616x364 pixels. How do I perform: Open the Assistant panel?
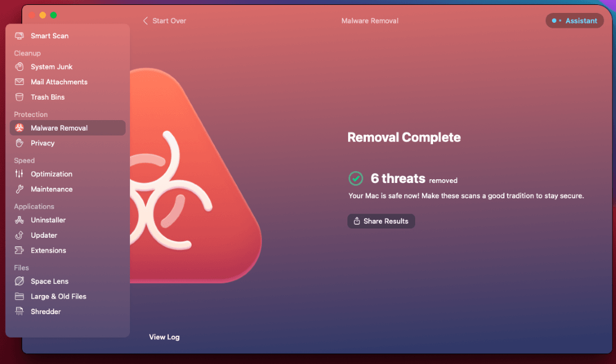[574, 21]
